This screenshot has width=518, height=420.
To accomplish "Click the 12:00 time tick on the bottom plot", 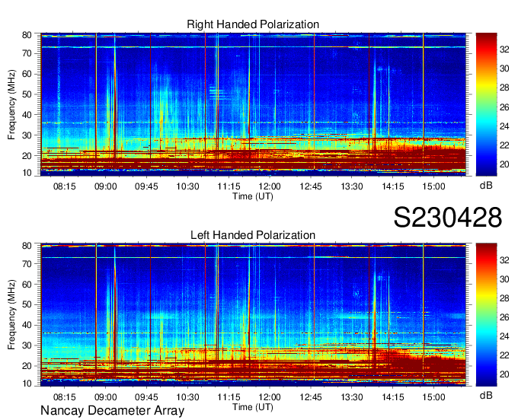I will click(x=270, y=397).
